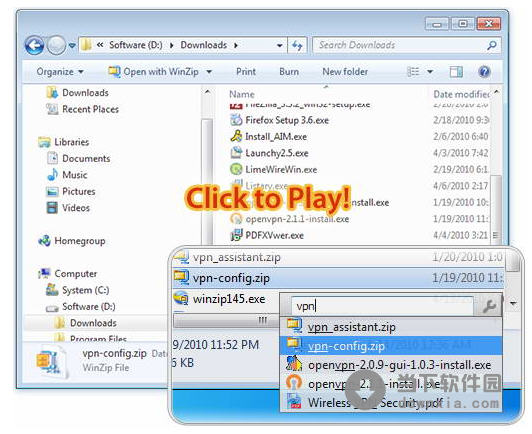Open the view options dropdown arrow
This screenshot has height=434, width=532.
(430, 72)
